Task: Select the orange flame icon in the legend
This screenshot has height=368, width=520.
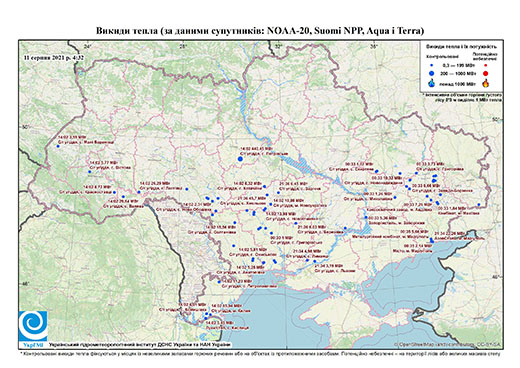Action: (486, 83)
